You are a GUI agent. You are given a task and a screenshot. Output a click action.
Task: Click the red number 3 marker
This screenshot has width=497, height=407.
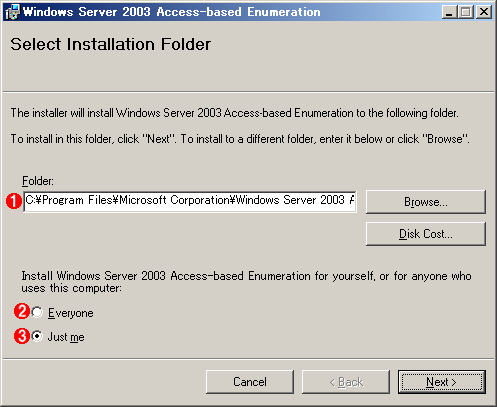click(22, 336)
